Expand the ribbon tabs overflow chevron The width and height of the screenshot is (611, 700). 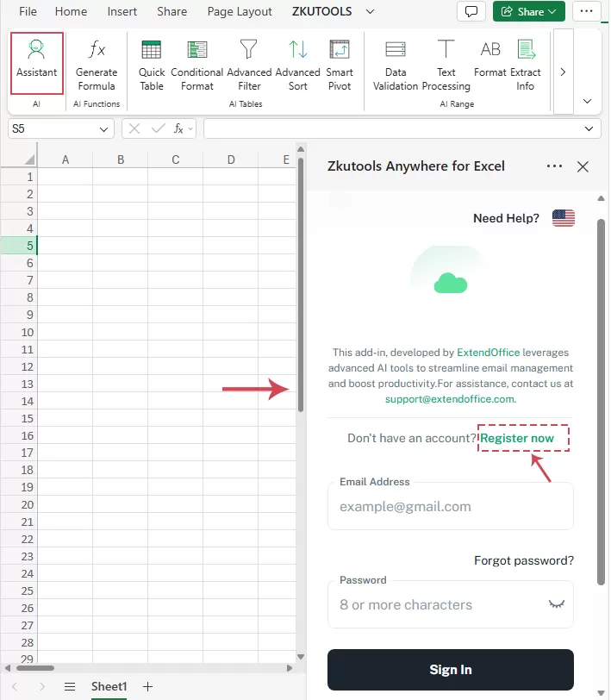(x=370, y=11)
